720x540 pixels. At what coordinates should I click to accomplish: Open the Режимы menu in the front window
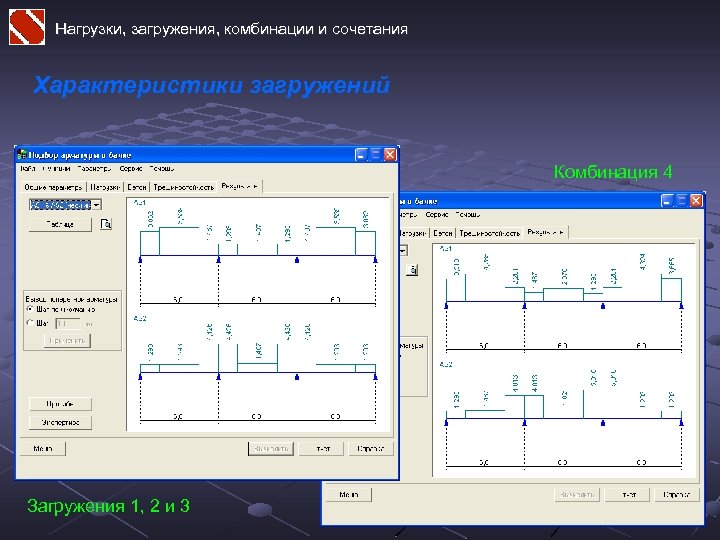(56, 169)
